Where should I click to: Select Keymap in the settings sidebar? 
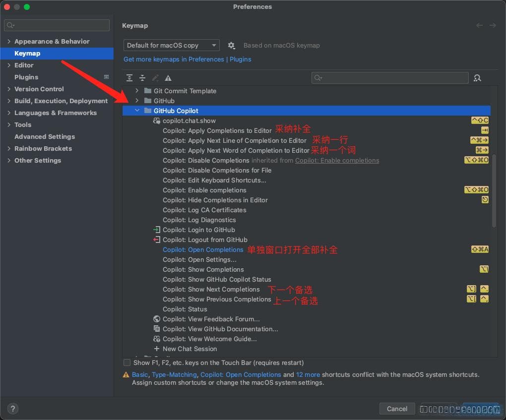(x=57, y=53)
